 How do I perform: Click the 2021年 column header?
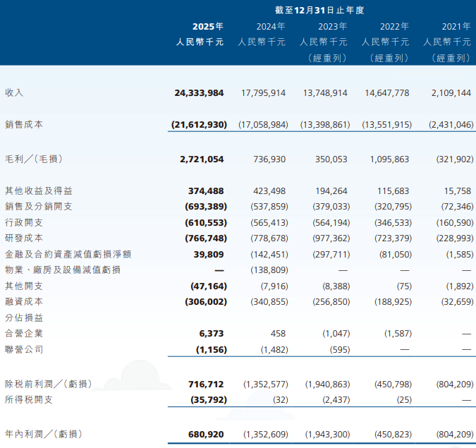[456, 26]
